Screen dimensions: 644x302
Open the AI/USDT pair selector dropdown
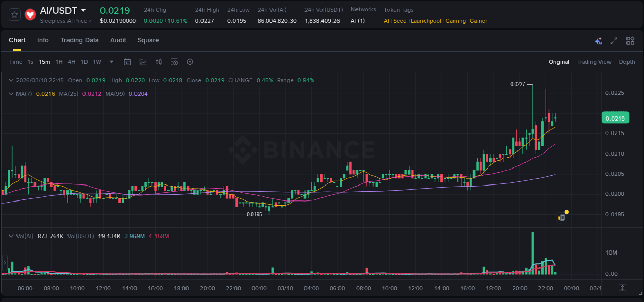tap(82, 10)
